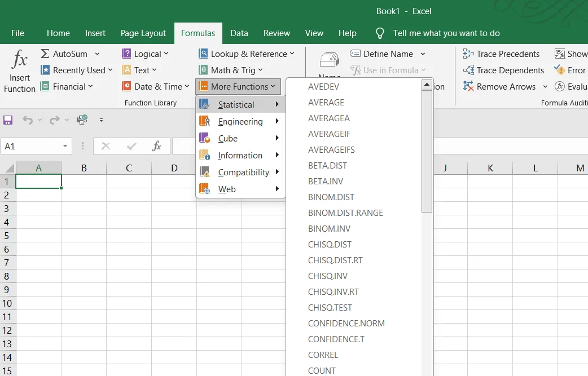Switch to the Data ribbon tab
588x376 pixels.
[x=239, y=33]
